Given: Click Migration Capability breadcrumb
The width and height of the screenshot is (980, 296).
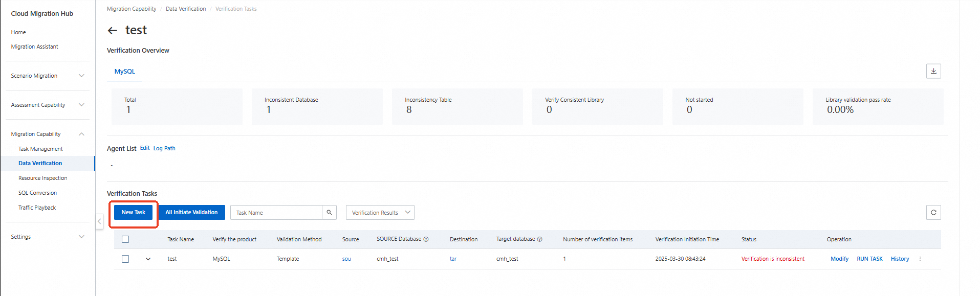Looking at the screenshot, I should tap(132, 9).
